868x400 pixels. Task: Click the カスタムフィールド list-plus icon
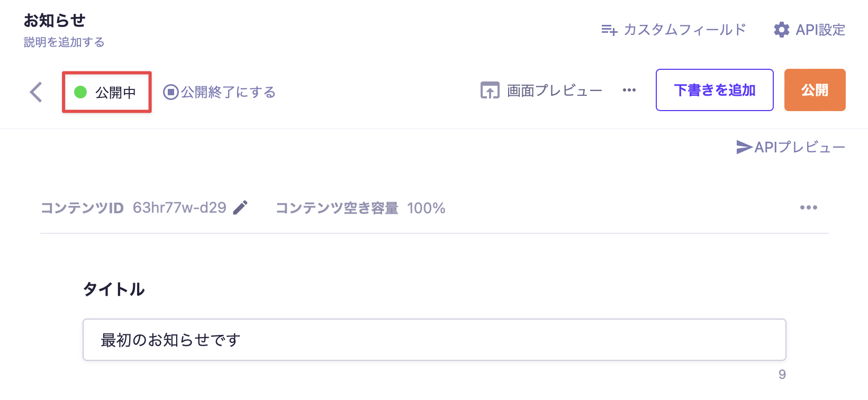tap(609, 30)
